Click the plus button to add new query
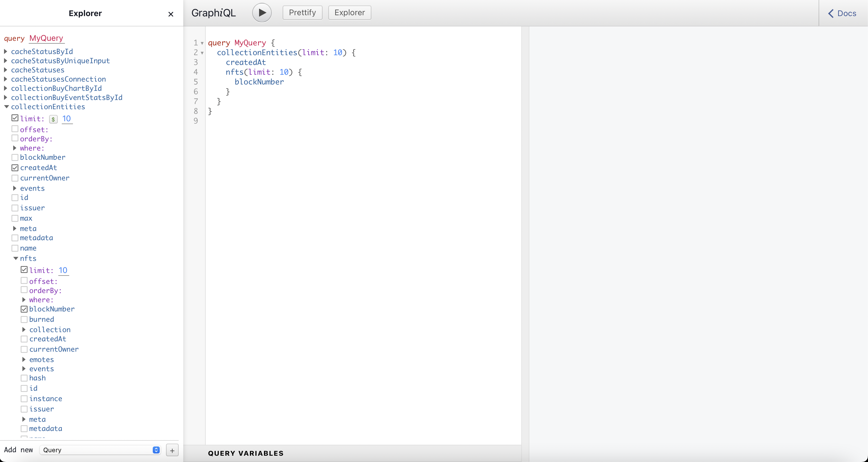Screen dimensions: 868x462 tap(172, 450)
